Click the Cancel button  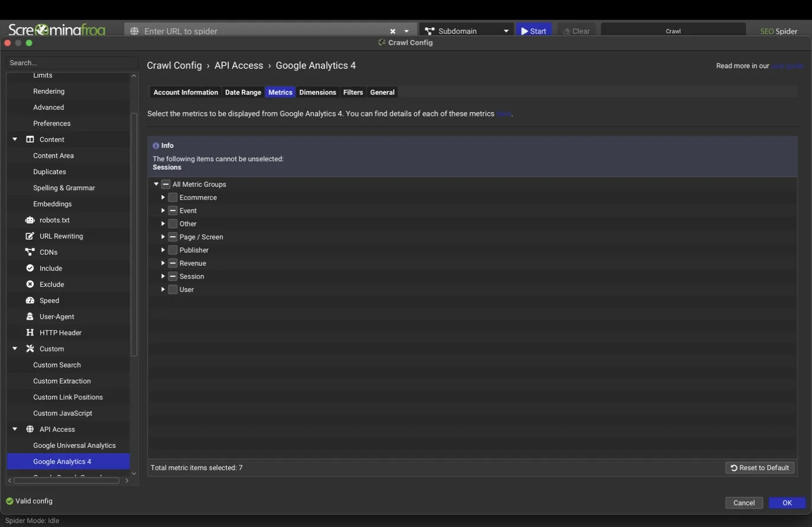pyautogui.click(x=744, y=503)
